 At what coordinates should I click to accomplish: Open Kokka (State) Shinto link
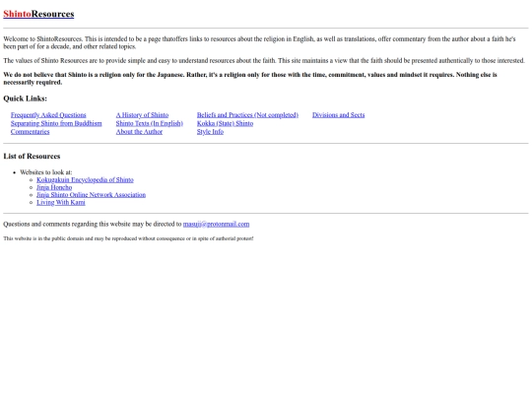click(225, 123)
